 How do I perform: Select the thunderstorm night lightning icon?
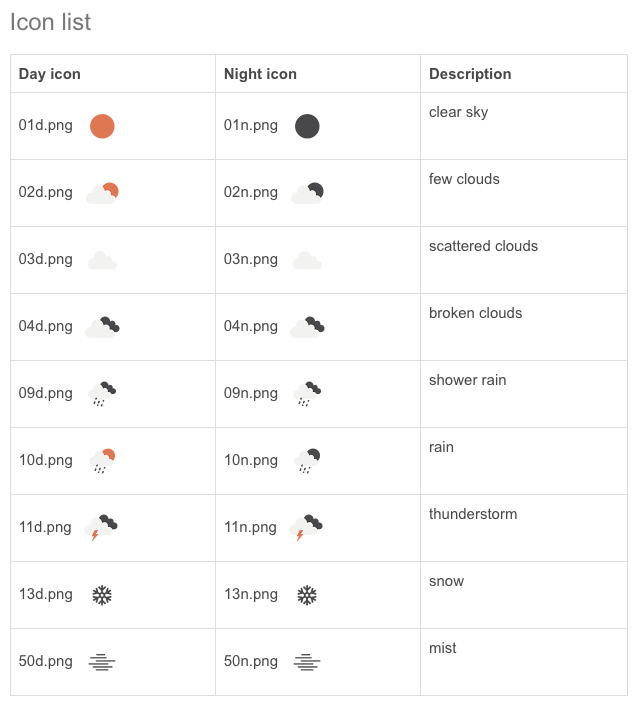pyautogui.click(x=307, y=527)
